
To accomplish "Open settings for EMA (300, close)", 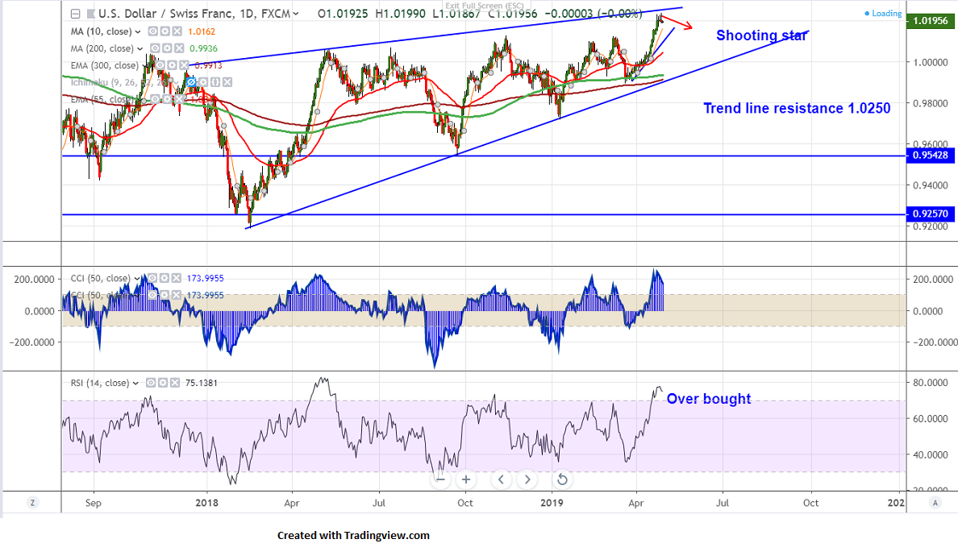I will coord(172,65).
